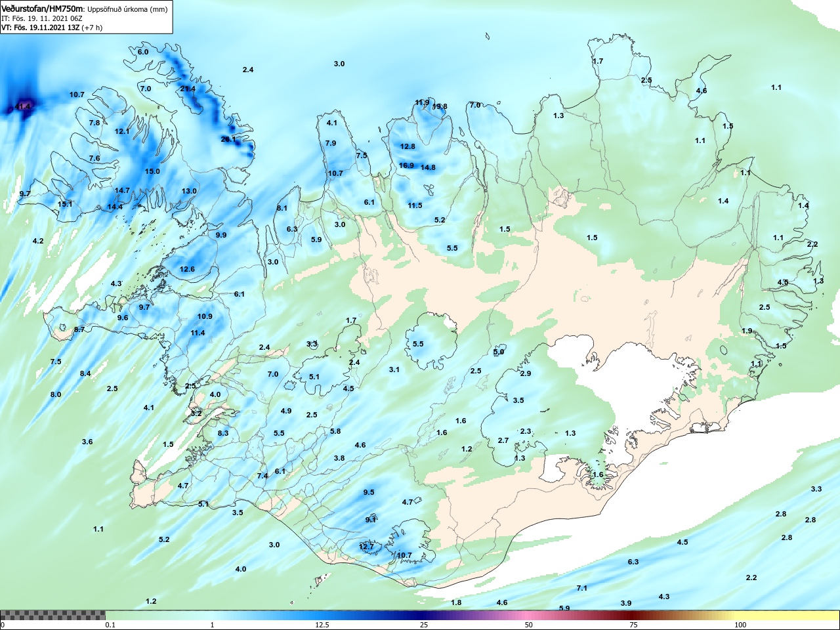Click the 3.6 precipitation value

87,442
